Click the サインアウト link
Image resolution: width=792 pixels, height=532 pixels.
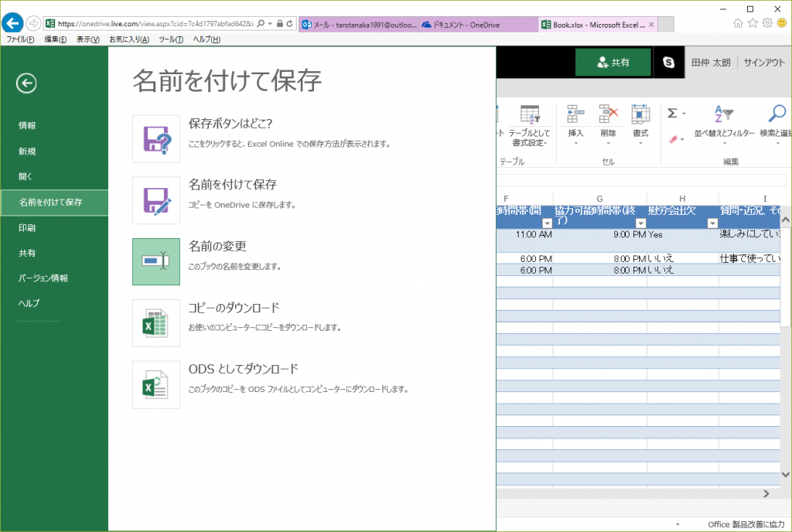click(x=764, y=63)
